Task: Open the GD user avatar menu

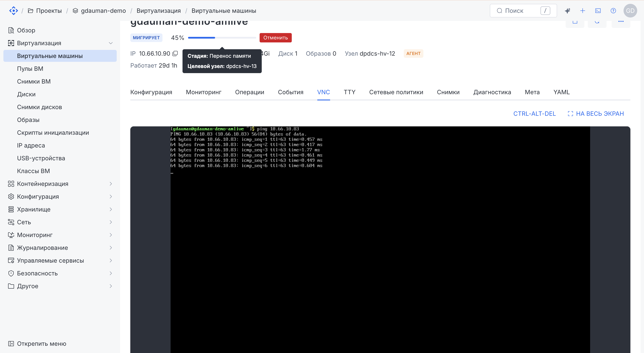Action: [630, 11]
